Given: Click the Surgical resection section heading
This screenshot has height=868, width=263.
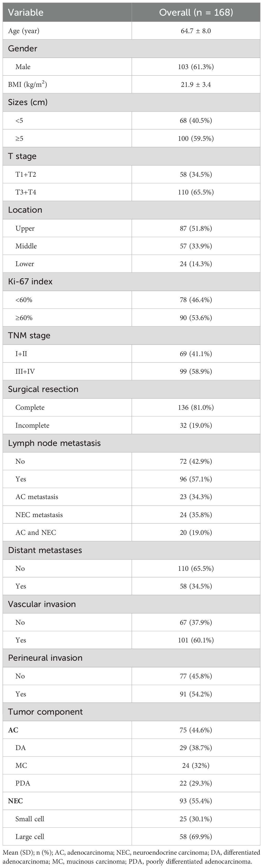Looking at the screenshot, I should (43, 389).
